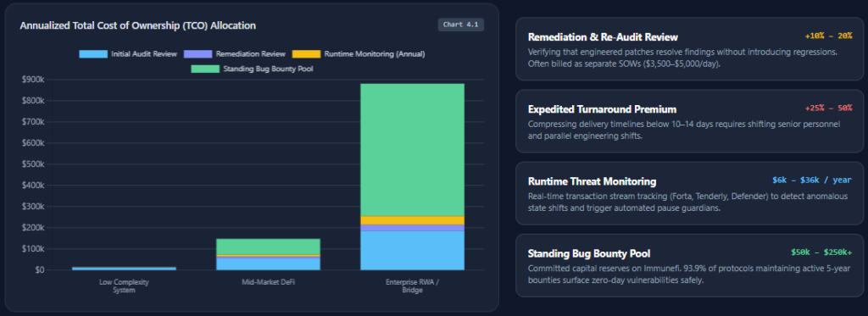The width and height of the screenshot is (868, 316).
Task: Click the $300k y-axis label
Action: click(32, 207)
